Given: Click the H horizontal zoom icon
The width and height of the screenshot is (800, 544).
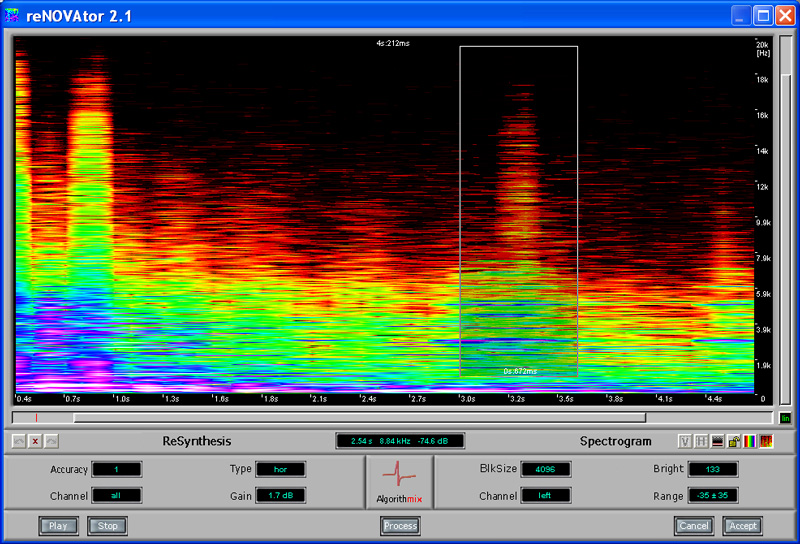Looking at the screenshot, I should point(701,441).
